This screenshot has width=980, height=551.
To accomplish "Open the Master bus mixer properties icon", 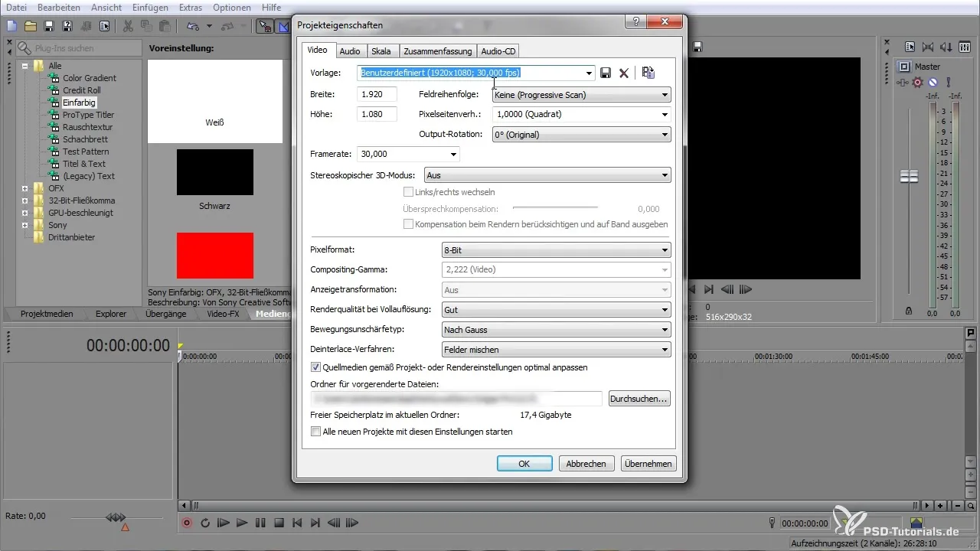I will coord(910,47).
